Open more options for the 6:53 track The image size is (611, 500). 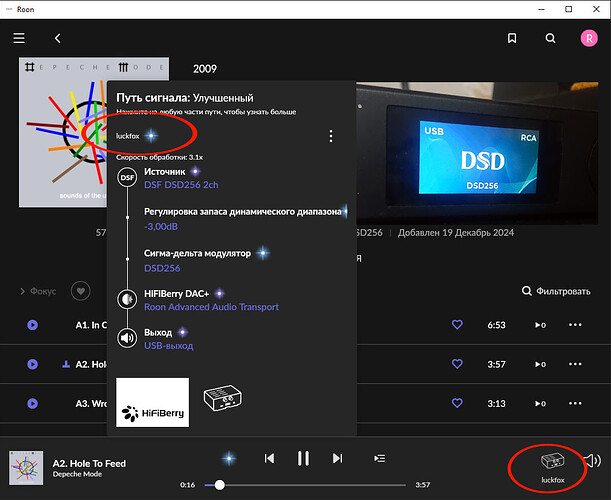575,325
